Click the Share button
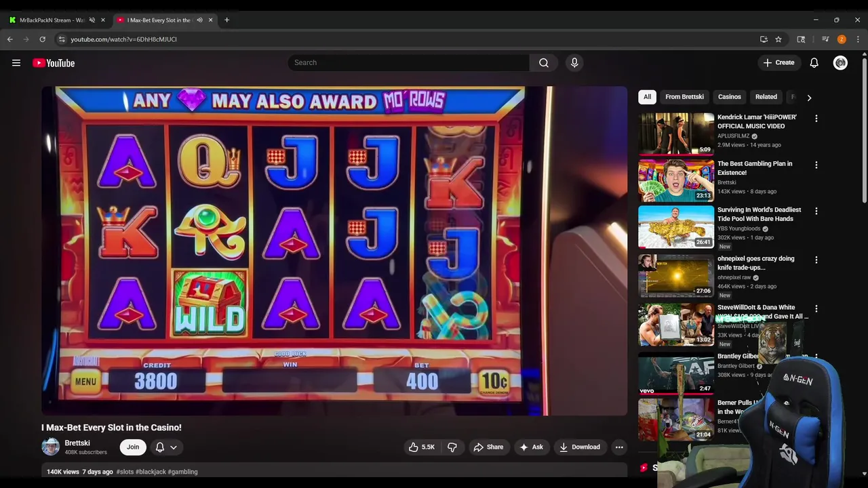Image resolution: width=868 pixels, height=488 pixels. pyautogui.click(x=488, y=447)
